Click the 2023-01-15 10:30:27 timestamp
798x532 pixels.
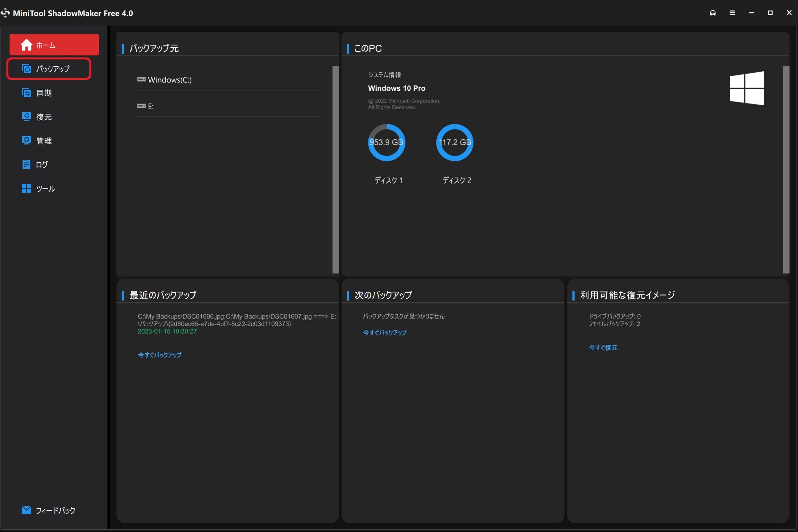[x=167, y=332]
